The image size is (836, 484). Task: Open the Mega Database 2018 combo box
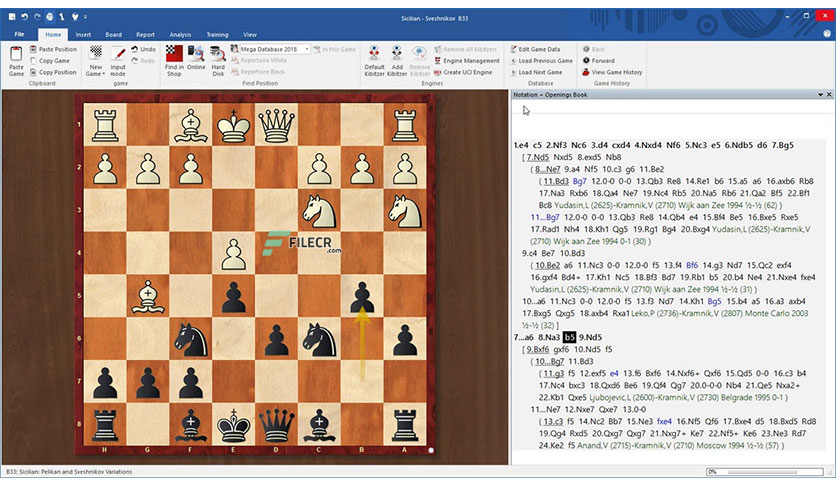[x=274, y=49]
